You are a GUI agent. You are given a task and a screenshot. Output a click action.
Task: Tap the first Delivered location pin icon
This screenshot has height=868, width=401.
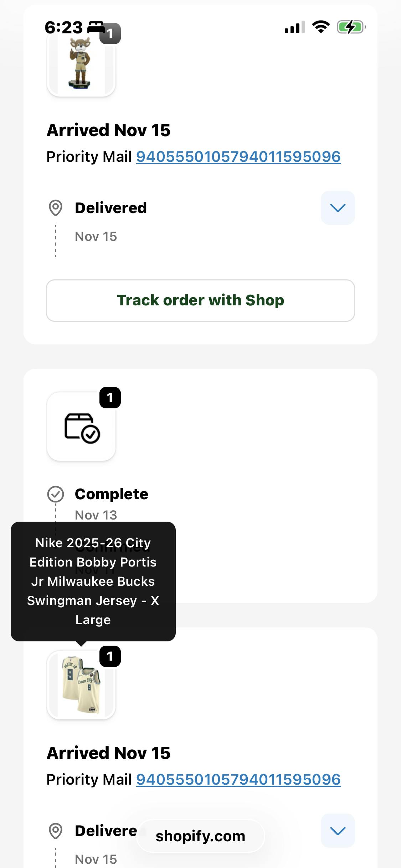click(x=56, y=208)
